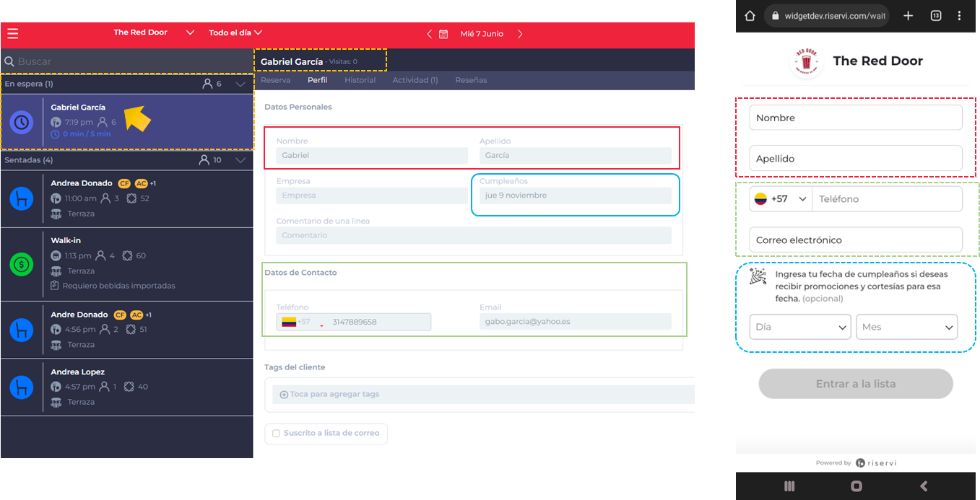Tap the browser home icon on mobile

(x=750, y=16)
